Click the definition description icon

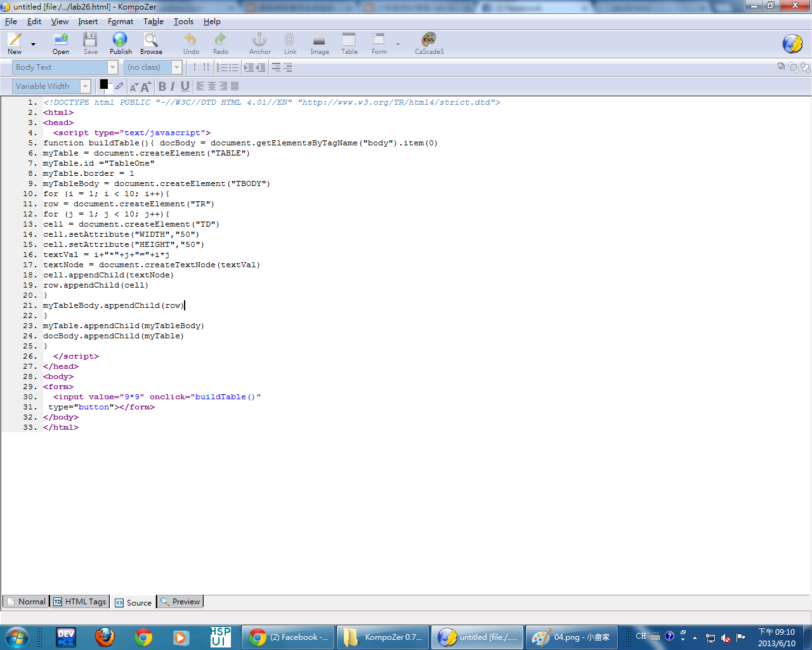[287, 67]
